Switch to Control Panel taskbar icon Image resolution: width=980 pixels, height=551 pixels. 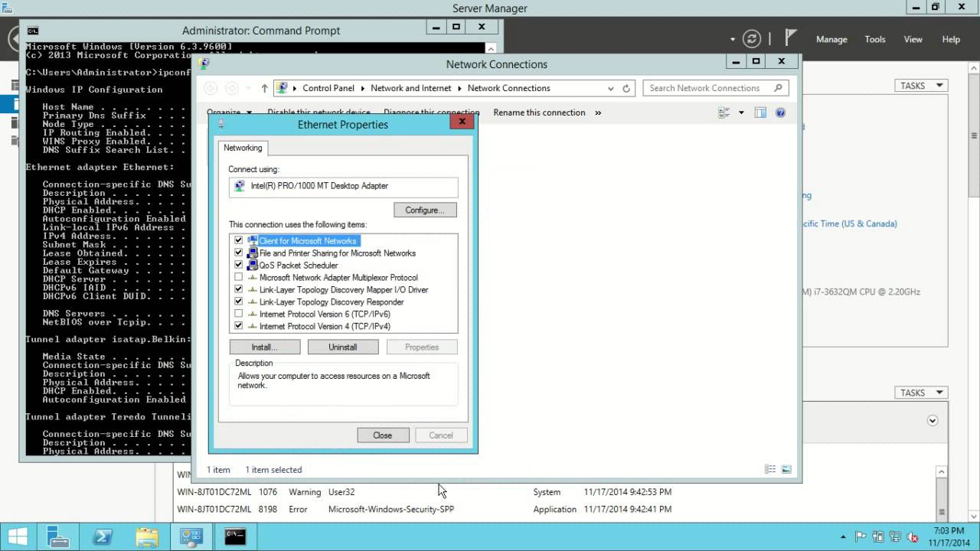[191, 536]
